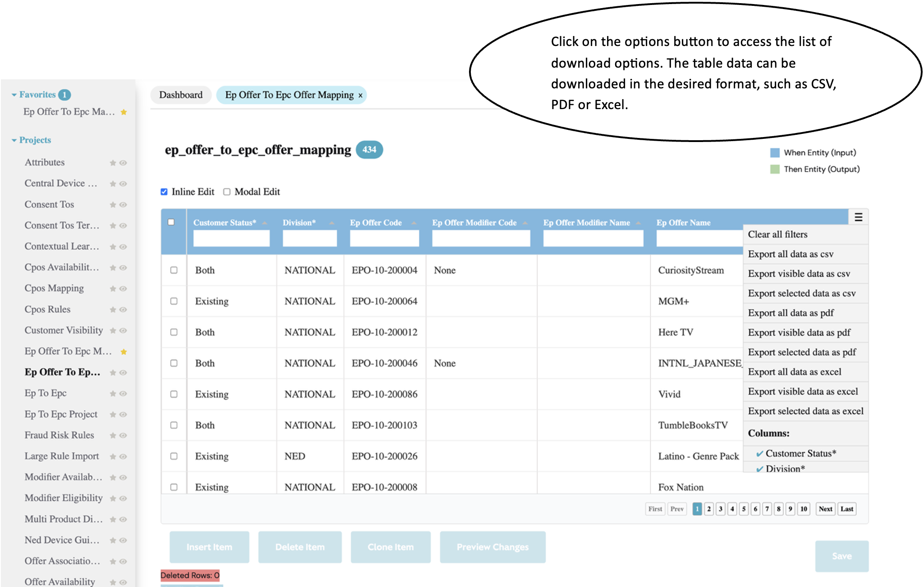Click the Preview Changes button
The height and width of the screenshot is (587, 924).
(x=492, y=547)
